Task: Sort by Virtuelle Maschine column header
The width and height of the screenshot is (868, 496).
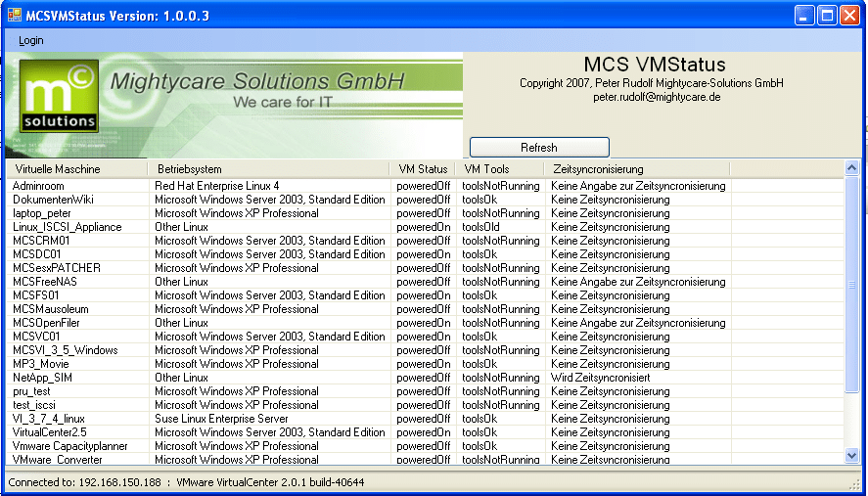Action: [77, 169]
